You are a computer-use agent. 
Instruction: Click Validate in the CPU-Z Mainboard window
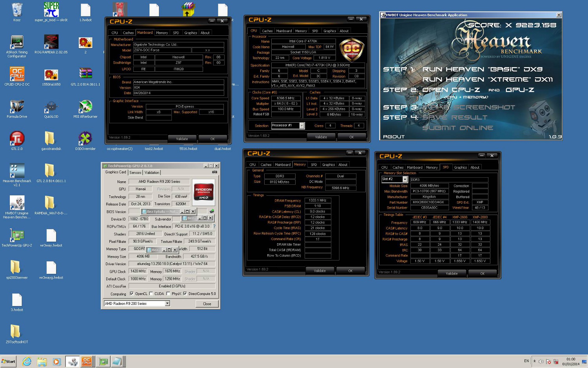click(x=182, y=138)
